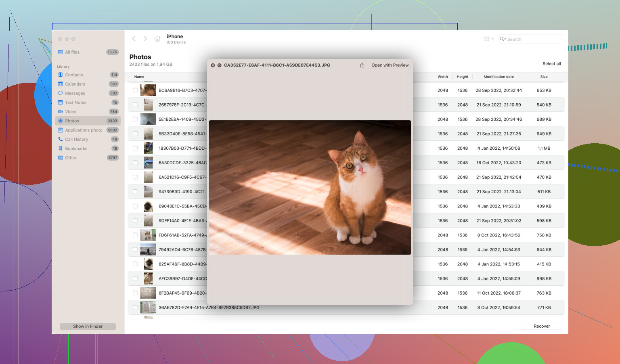Select All files in sidebar
Viewport: 620px width, 364px height.
pos(88,52)
